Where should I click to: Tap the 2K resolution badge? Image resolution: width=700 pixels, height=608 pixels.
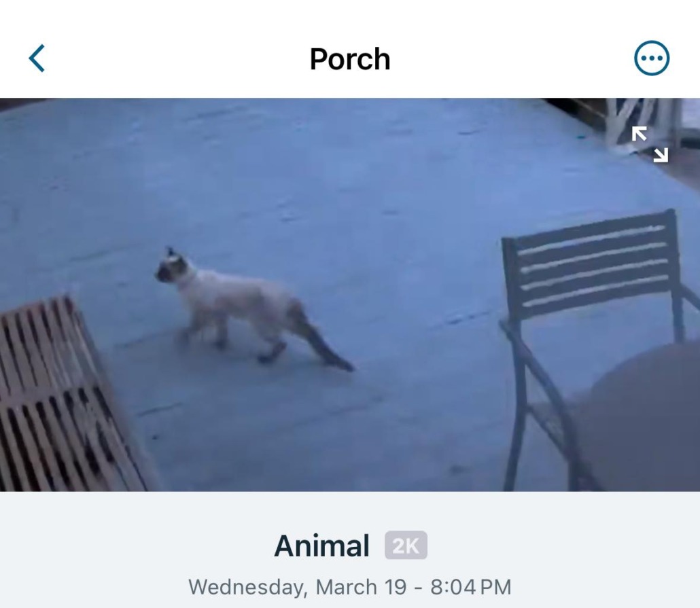(x=406, y=545)
